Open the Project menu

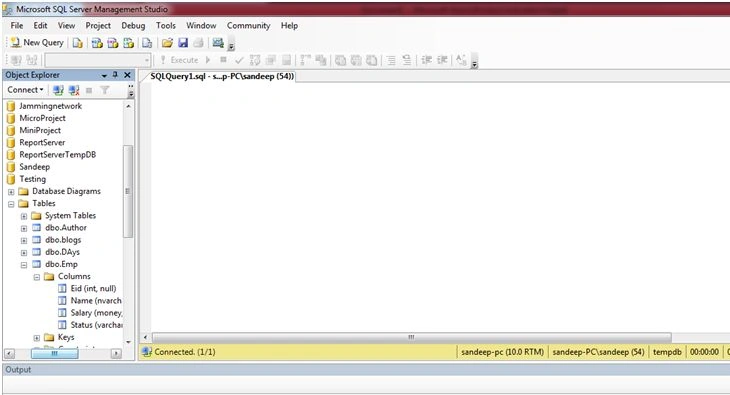click(x=98, y=26)
